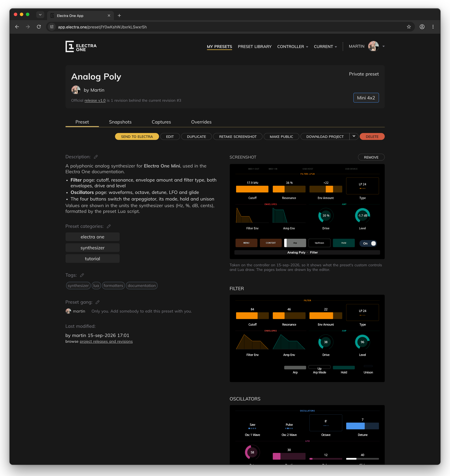
Task: Edit Preset gang with pencil icon
Action: pyautogui.click(x=97, y=302)
